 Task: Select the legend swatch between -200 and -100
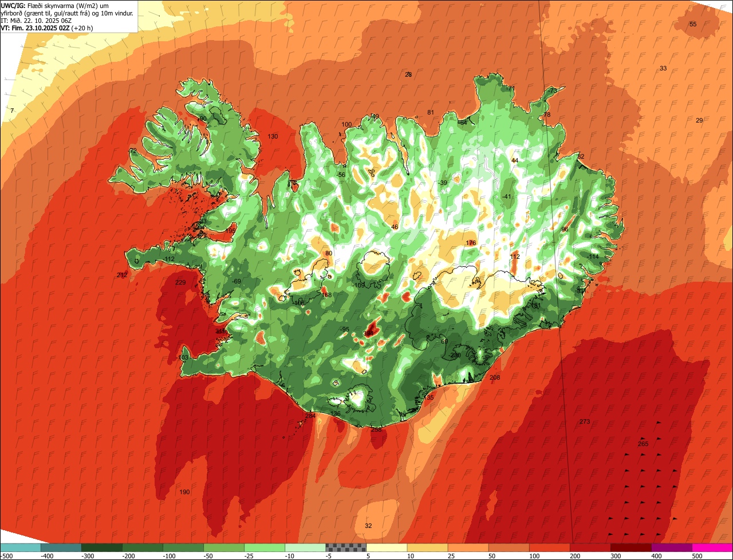pyautogui.click(x=142, y=547)
